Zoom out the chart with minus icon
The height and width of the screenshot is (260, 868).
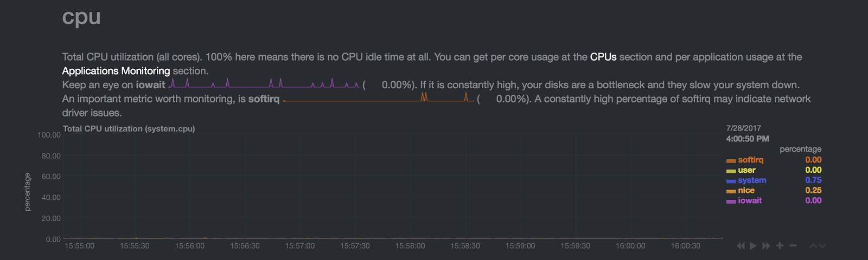793,246
